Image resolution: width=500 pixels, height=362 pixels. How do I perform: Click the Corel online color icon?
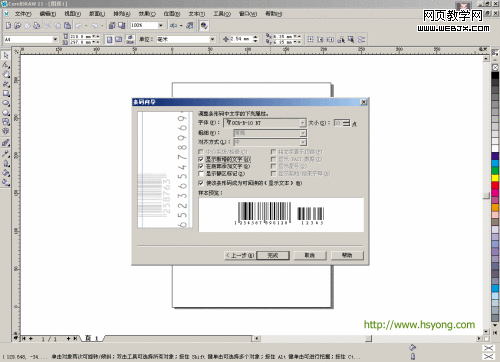pyautogui.click(x=204, y=25)
